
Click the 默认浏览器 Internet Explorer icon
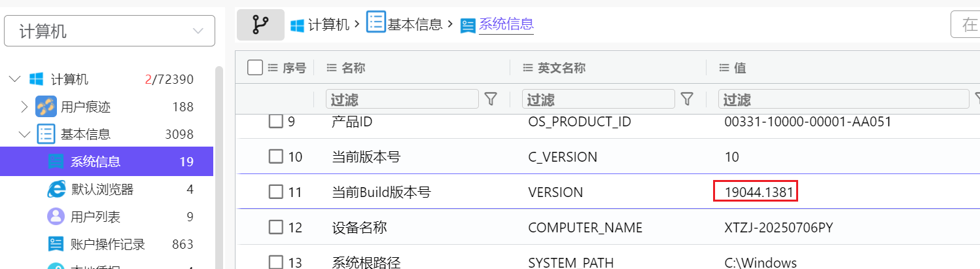pyautogui.click(x=56, y=190)
